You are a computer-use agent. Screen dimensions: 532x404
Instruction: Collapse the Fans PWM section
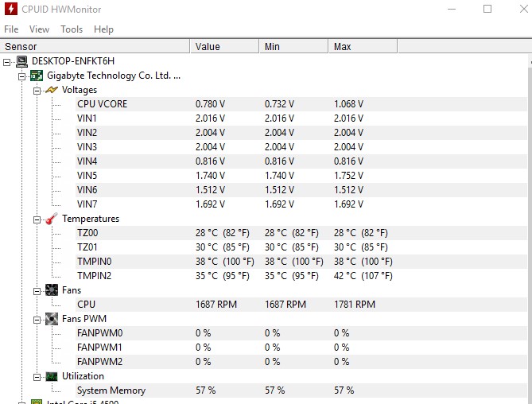(37, 320)
